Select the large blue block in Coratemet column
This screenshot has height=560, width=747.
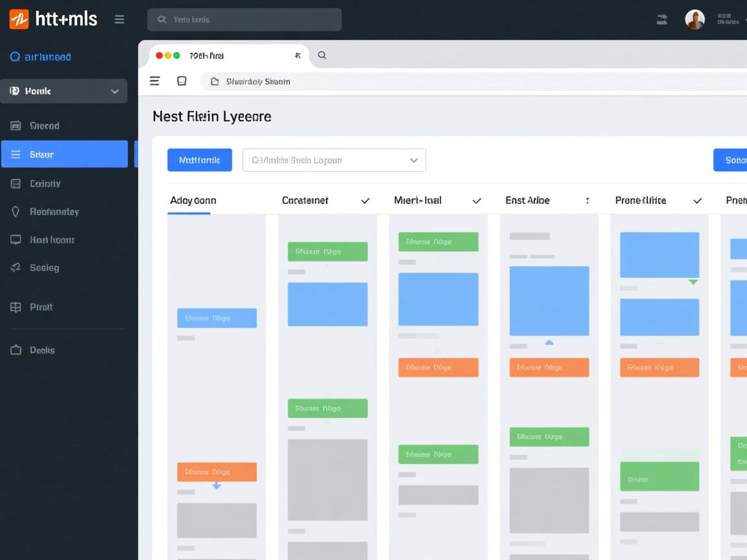click(x=327, y=304)
